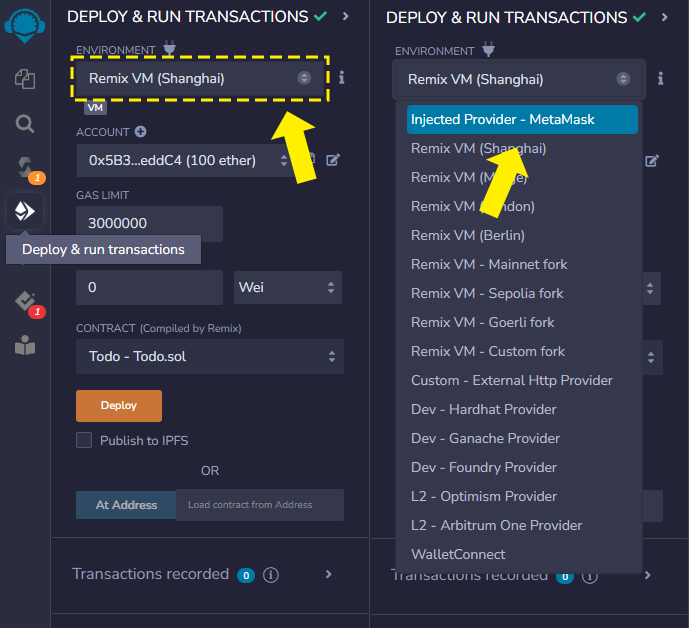Screen dimensions: 689x628
Task: Click info icon beside Transactions recorded count
Action: click(271, 575)
